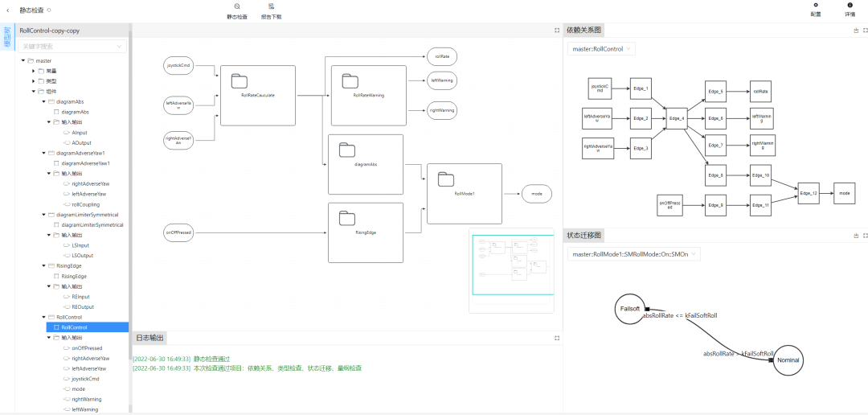The image size is (868, 415).
Task: Open the 详情 info icon
Action: coord(850,6)
